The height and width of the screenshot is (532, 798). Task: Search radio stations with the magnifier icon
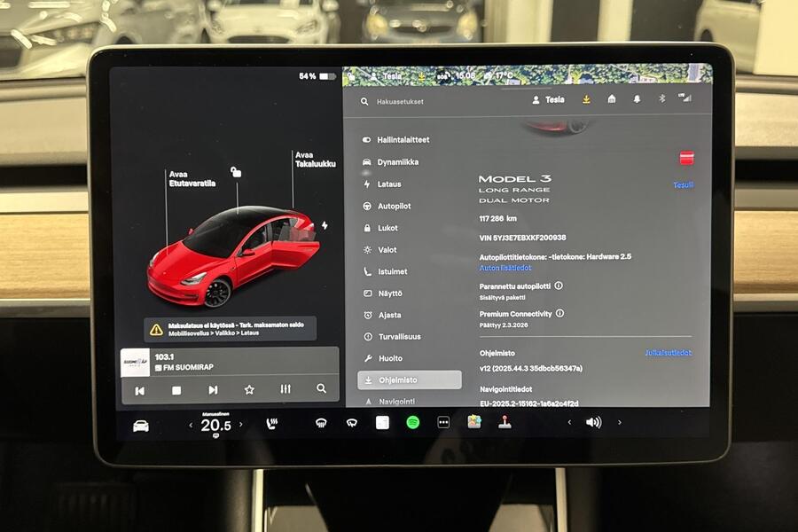321,388
